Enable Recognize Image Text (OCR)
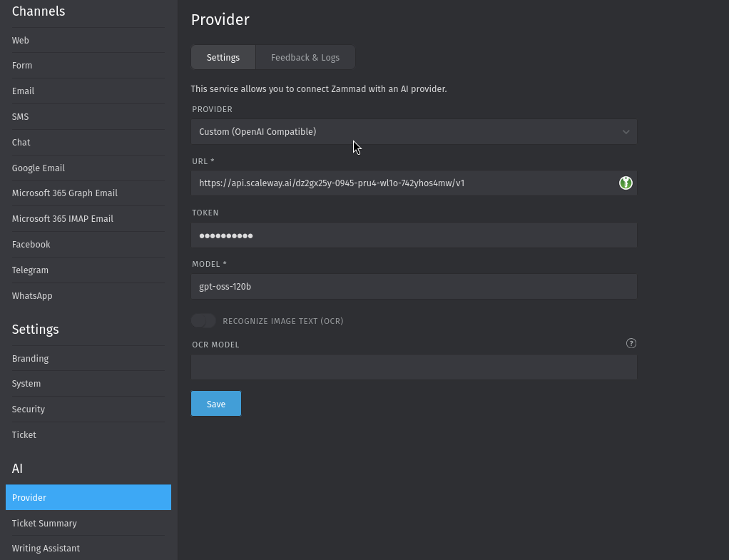 click(203, 320)
